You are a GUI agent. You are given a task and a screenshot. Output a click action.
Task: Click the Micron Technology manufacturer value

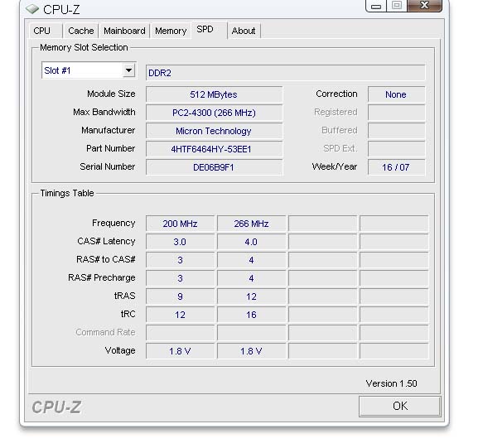[214, 131]
